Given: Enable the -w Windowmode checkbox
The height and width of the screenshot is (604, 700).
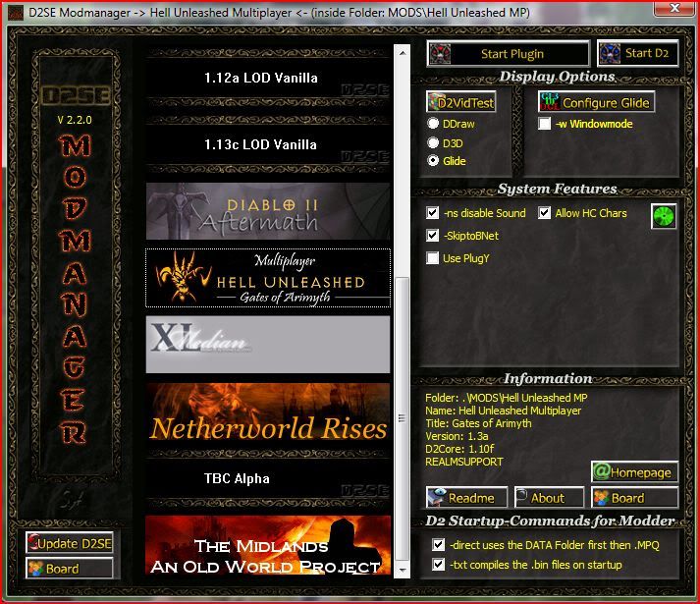Looking at the screenshot, I should point(545,124).
